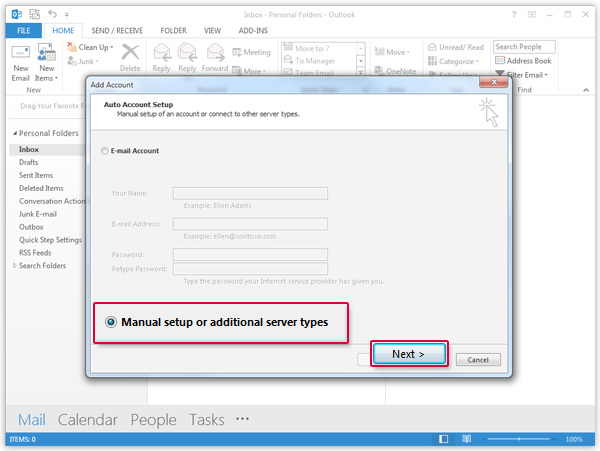Click the Delete icon in the ribbon
Image resolution: width=600 pixels, height=451 pixels.
[x=130, y=56]
